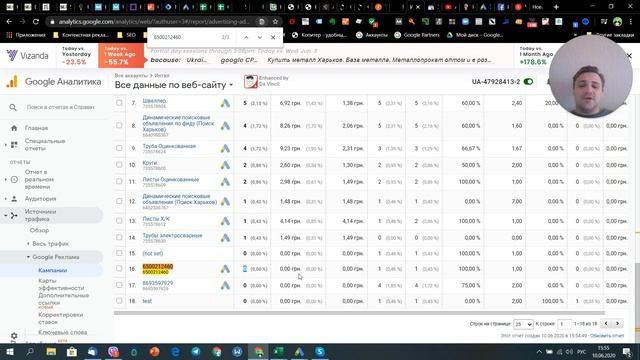Open Корректировки ставок report
Viewport: 640px width, 360px height.
[x=60, y=318]
